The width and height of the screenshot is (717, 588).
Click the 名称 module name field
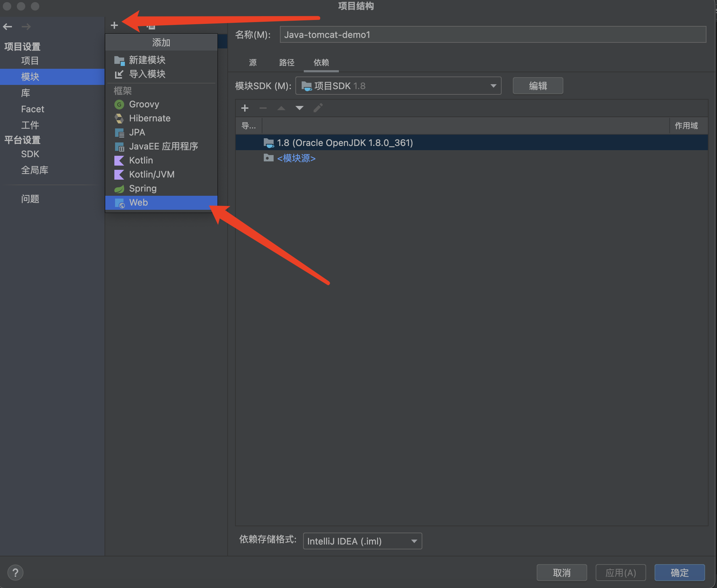pos(492,35)
